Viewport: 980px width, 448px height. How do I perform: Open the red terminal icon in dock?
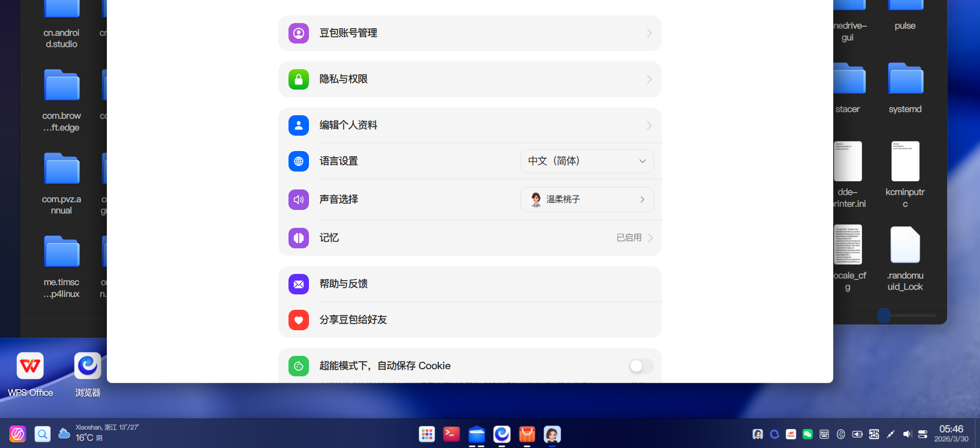click(451, 434)
